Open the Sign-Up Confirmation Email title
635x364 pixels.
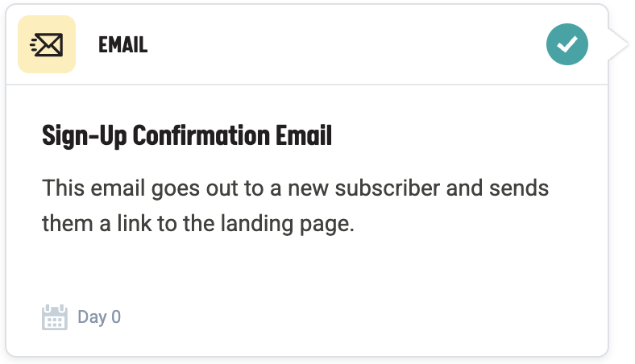186,136
